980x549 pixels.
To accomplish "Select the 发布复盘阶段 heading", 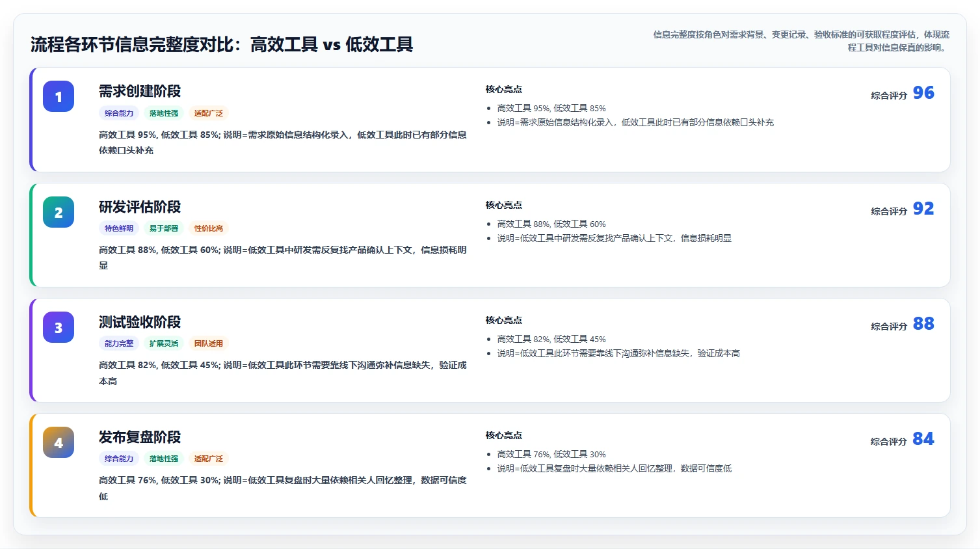I will tap(140, 437).
